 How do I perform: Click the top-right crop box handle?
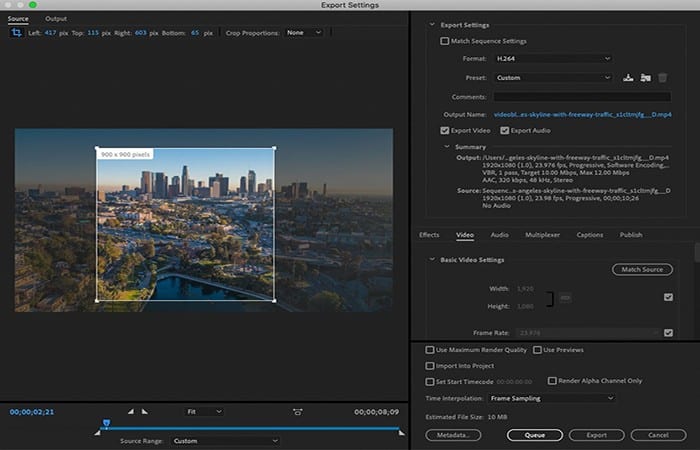pos(274,148)
